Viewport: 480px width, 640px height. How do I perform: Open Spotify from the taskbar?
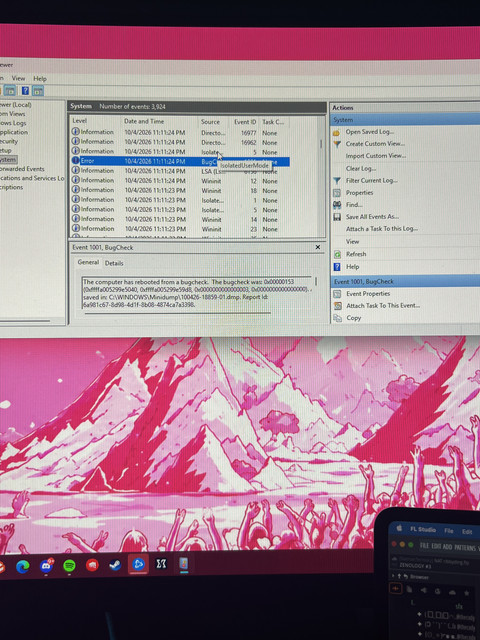point(69,566)
